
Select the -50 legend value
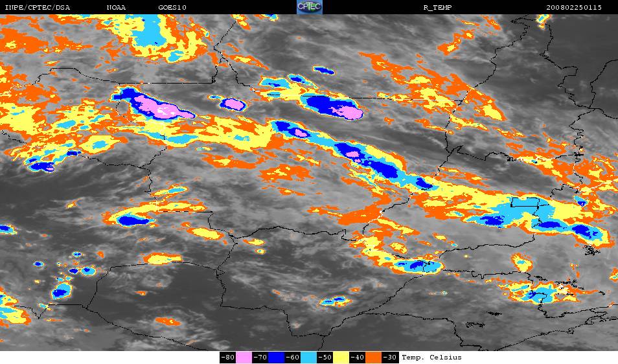[x=325, y=358]
